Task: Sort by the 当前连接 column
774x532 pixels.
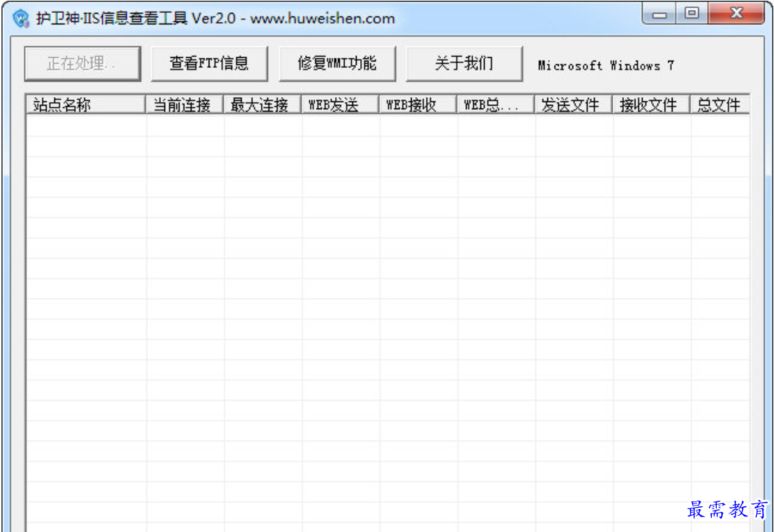Action: point(185,104)
